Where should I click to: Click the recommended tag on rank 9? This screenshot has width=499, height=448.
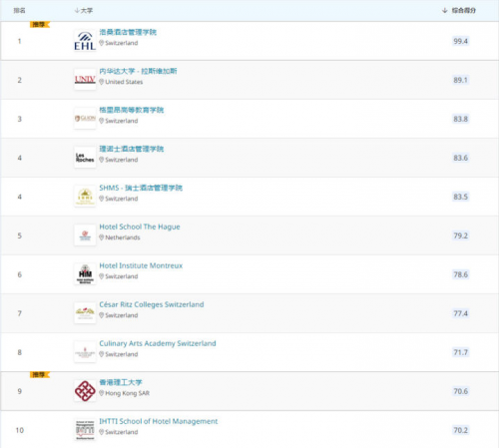(x=40, y=375)
